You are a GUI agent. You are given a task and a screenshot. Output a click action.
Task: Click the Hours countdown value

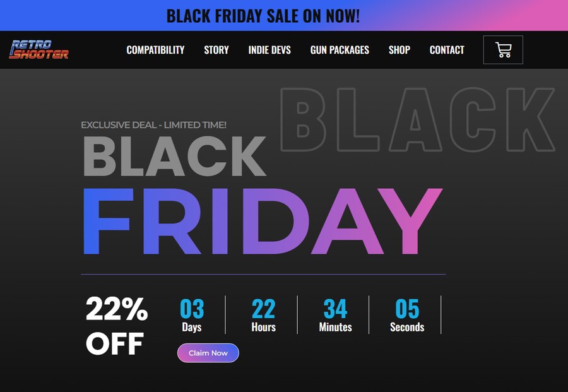pyautogui.click(x=263, y=309)
